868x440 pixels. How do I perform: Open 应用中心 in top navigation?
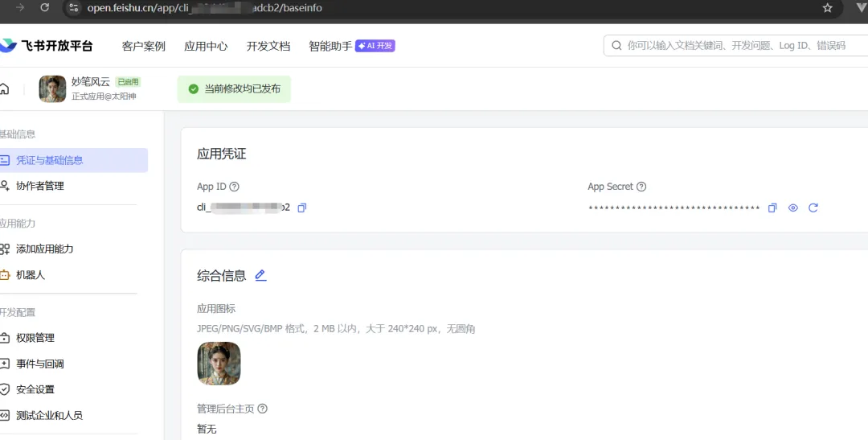(206, 46)
